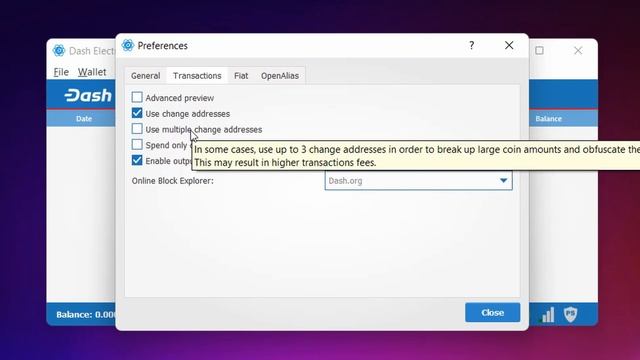Click the Dash Electrum title bar icon
640x360 pixels.
pyautogui.click(x=59, y=51)
